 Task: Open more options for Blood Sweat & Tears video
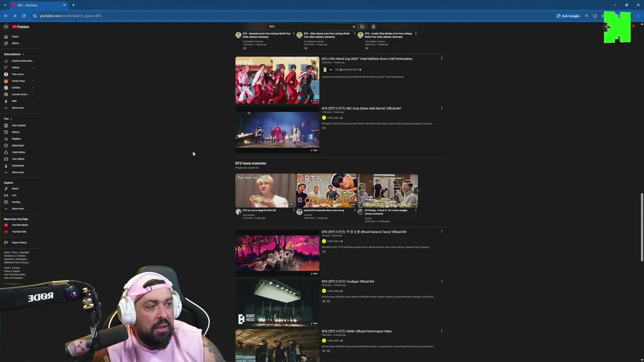coord(442,232)
